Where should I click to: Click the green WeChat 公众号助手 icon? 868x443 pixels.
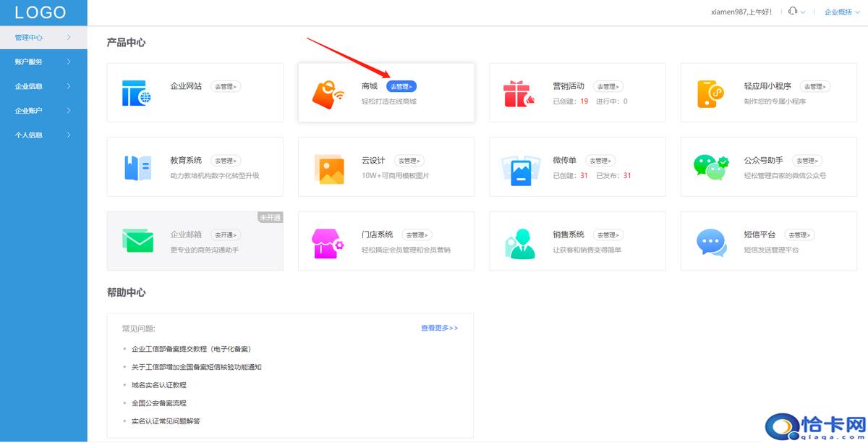710,166
